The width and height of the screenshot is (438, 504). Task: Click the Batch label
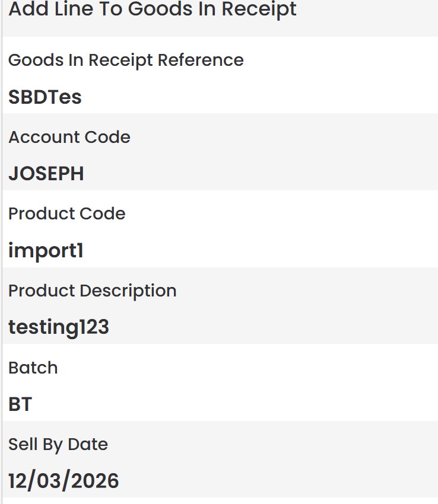pos(33,368)
